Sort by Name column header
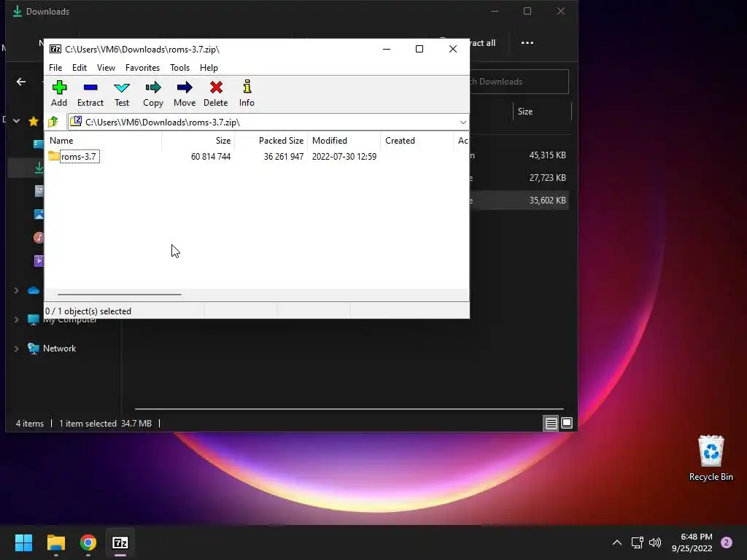Image resolution: width=747 pixels, height=560 pixels. (103, 141)
